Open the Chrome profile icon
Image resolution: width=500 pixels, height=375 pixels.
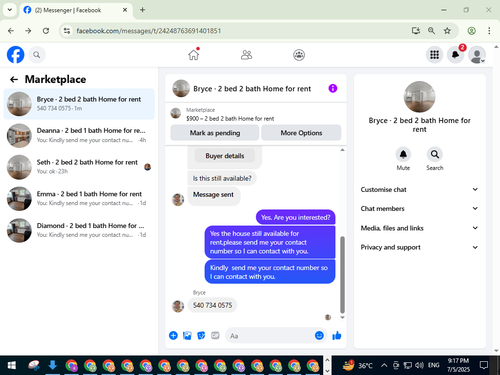(471, 31)
